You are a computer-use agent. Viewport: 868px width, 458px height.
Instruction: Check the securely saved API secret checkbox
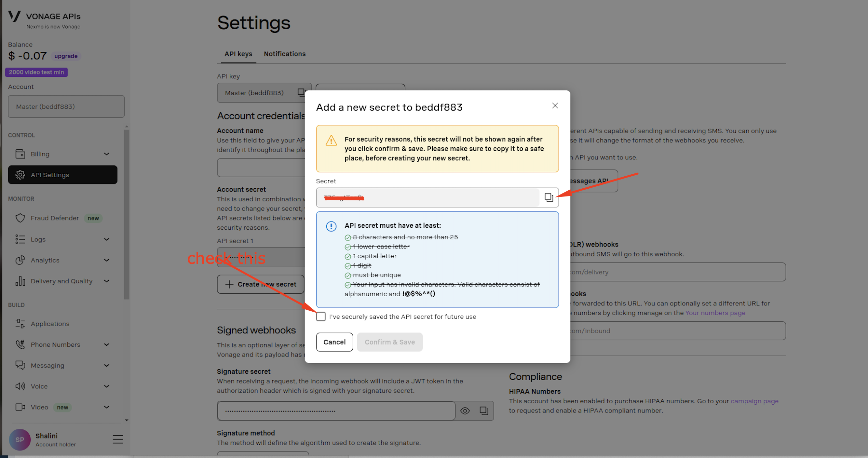pos(321,317)
